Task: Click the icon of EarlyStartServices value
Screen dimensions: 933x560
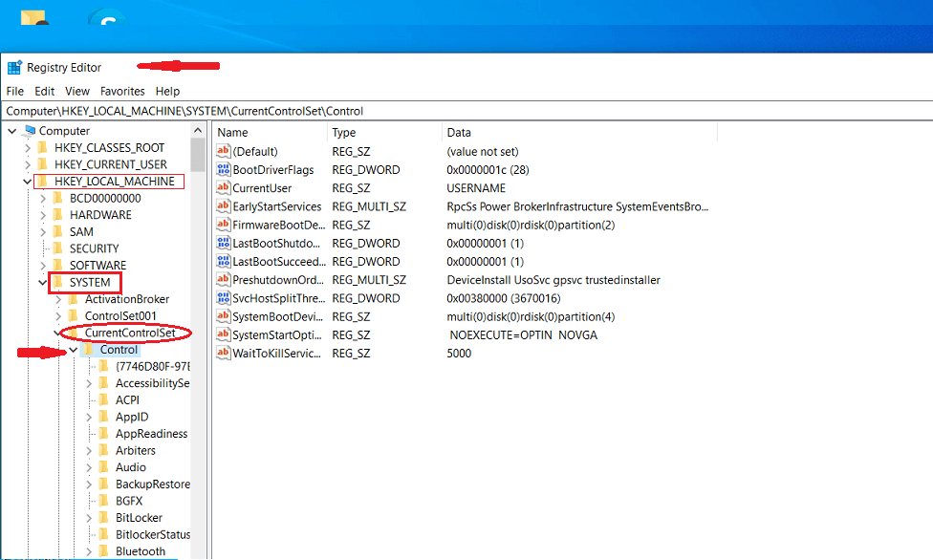Action: click(223, 206)
